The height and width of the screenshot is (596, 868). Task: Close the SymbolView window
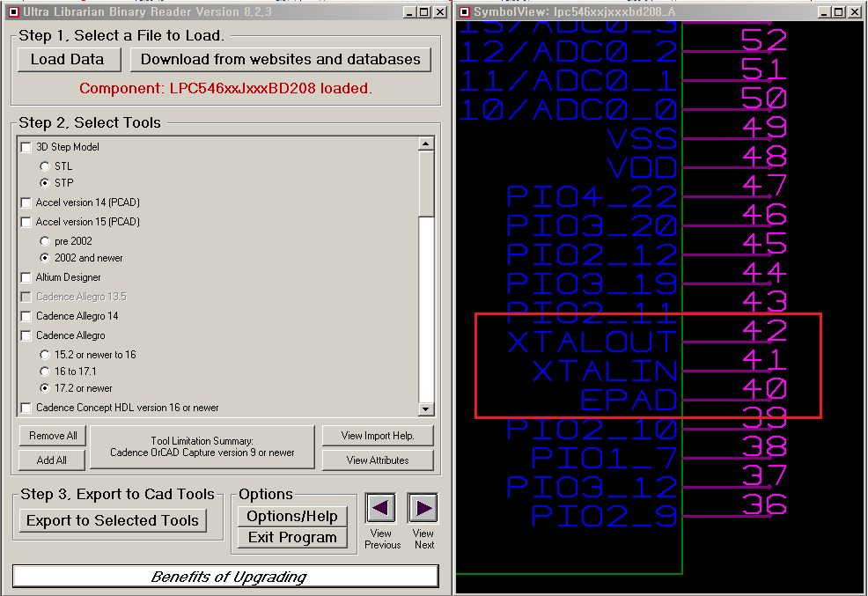[854, 12]
